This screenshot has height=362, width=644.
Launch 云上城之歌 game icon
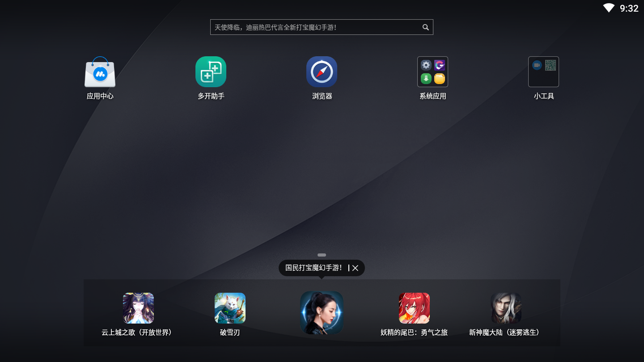tap(138, 308)
